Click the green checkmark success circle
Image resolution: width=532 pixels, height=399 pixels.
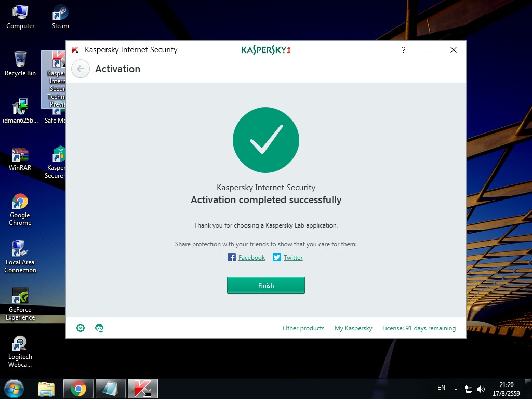coord(265,140)
